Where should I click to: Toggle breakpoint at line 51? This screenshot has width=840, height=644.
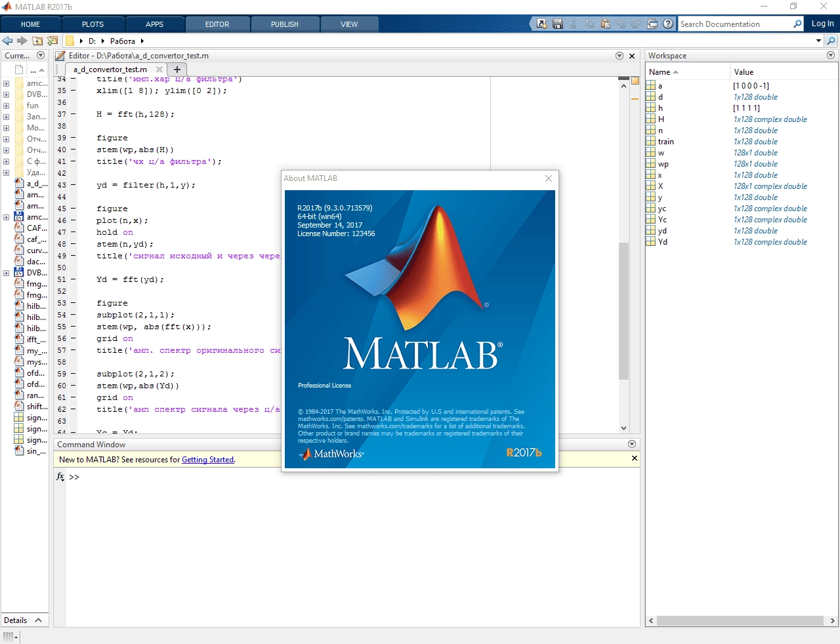coord(73,279)
